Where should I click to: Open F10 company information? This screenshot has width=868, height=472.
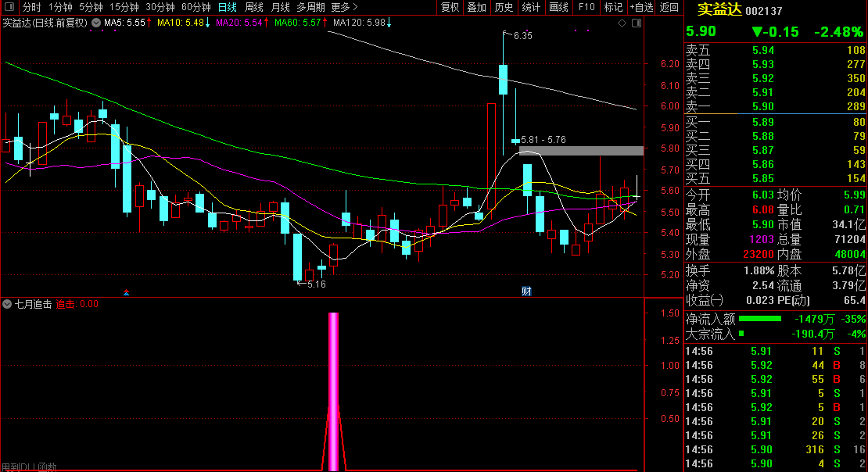(x=586, y=7)
